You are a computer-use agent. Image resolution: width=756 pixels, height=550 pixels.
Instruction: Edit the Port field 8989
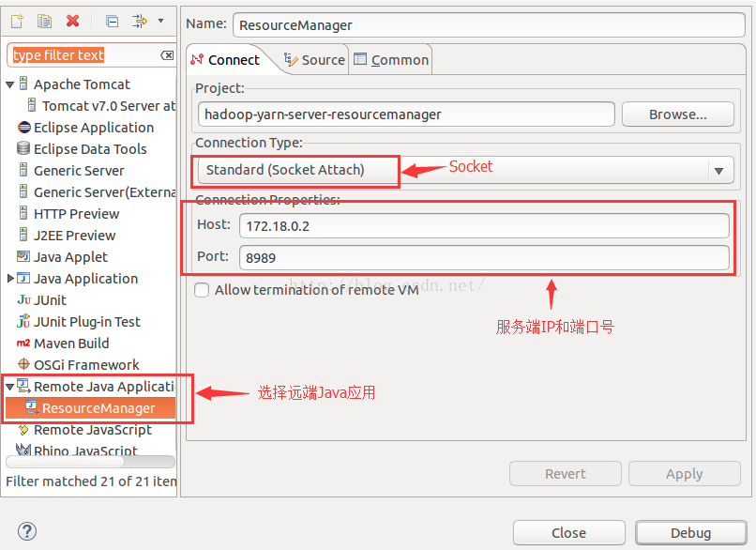[484, 257]
